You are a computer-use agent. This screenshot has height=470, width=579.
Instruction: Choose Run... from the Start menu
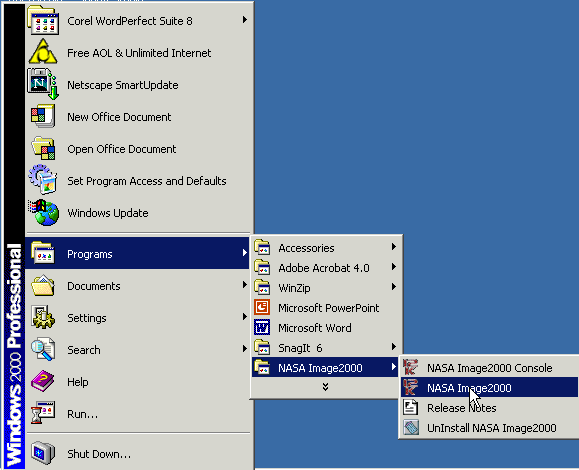[137, 413]
